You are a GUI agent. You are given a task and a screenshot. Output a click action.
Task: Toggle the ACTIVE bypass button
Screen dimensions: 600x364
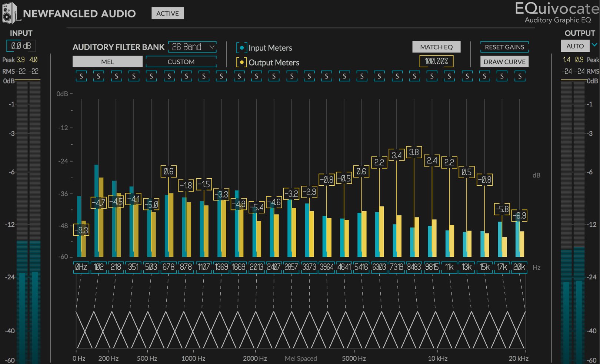pos(167,13)
